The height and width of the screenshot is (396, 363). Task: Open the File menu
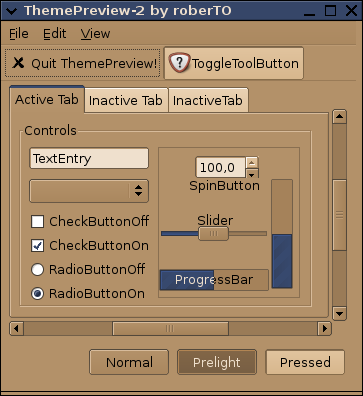(x=19, y=34)
